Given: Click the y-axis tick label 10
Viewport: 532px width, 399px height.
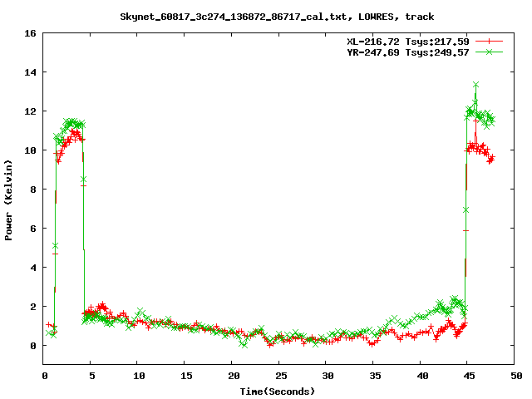Looking at the screenshot, I should (30, 150).
